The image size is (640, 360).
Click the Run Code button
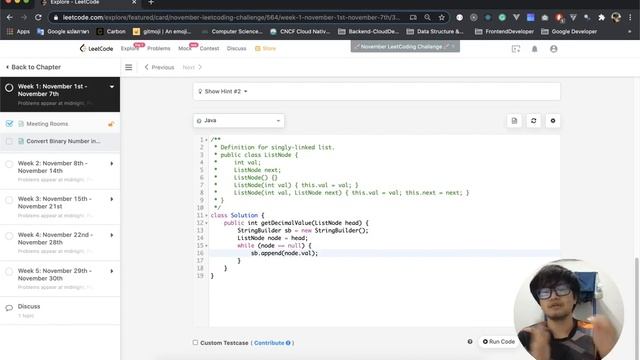click(x=499, y=342)
